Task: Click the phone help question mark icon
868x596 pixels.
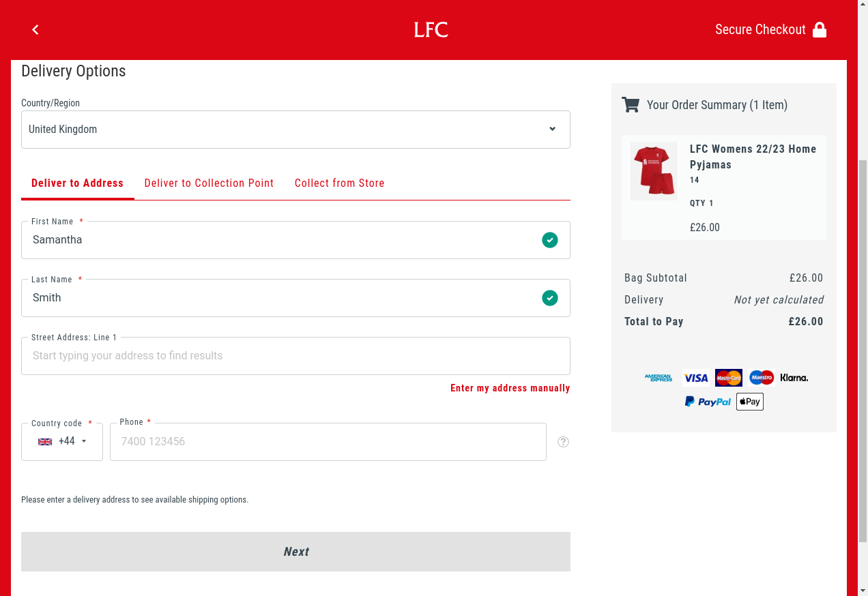Action: point(563,442)
